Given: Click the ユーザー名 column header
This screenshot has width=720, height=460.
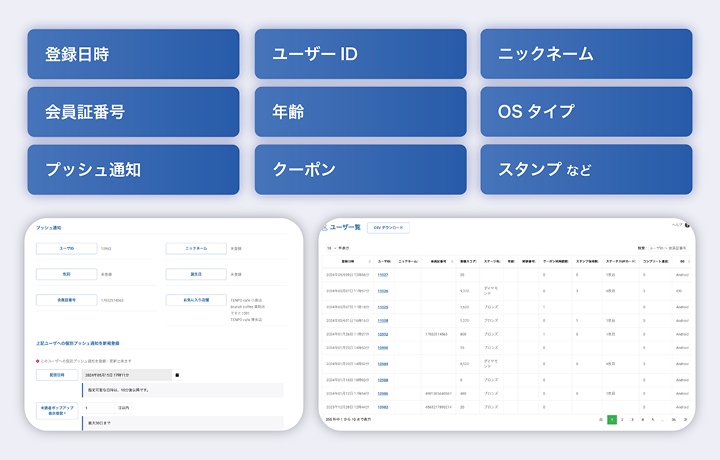Looking at the screenshot, I should (x=384, y=261).
